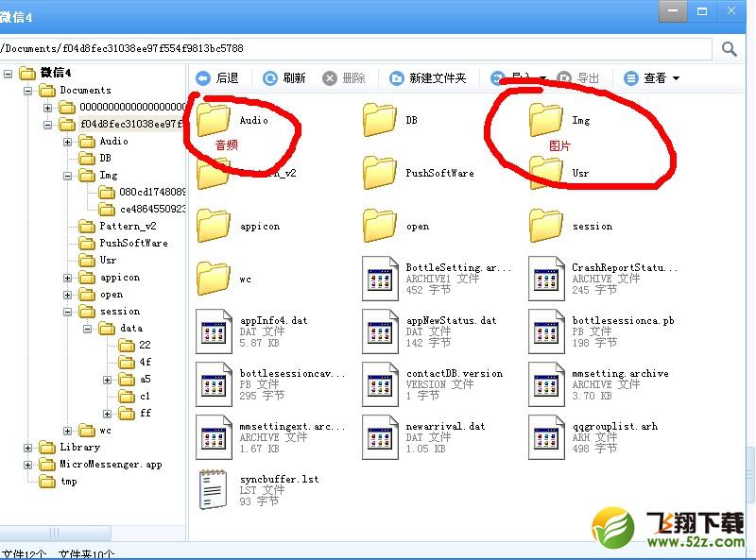
Task: Select the BottleSetting archive file icon
Action: click(380, 279)
